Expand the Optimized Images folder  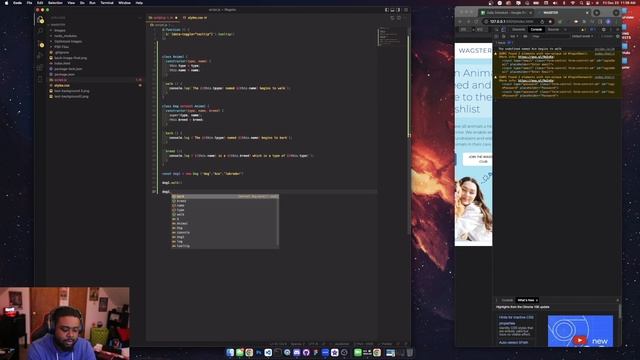tap(68, 41)
